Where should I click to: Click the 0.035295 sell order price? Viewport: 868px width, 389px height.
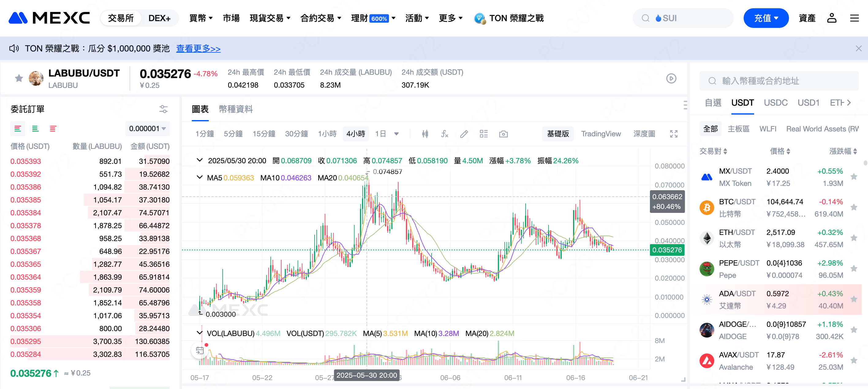pos(26,342)
